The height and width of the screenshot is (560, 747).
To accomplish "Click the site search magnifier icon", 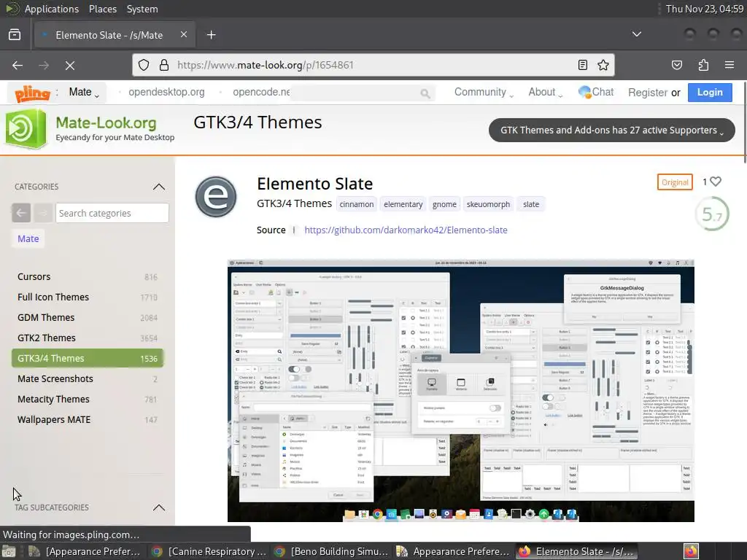I will [425, 93].
